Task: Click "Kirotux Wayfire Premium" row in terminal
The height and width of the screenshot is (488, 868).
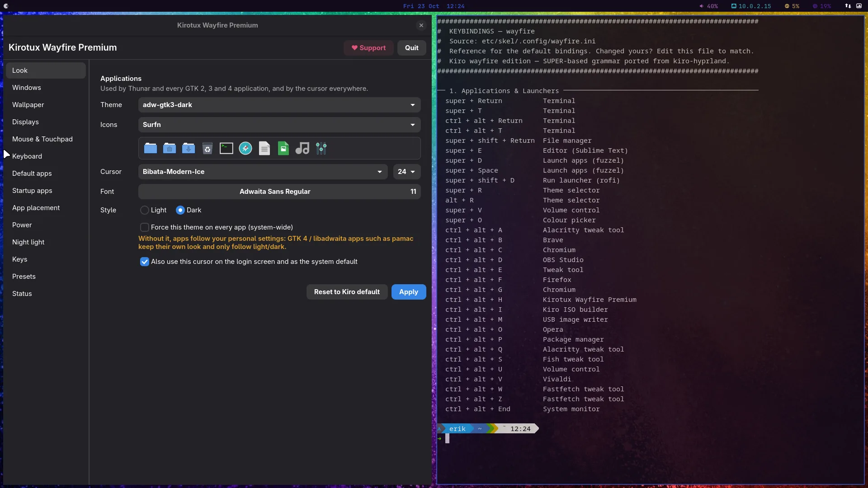Action: coord(541,300)
